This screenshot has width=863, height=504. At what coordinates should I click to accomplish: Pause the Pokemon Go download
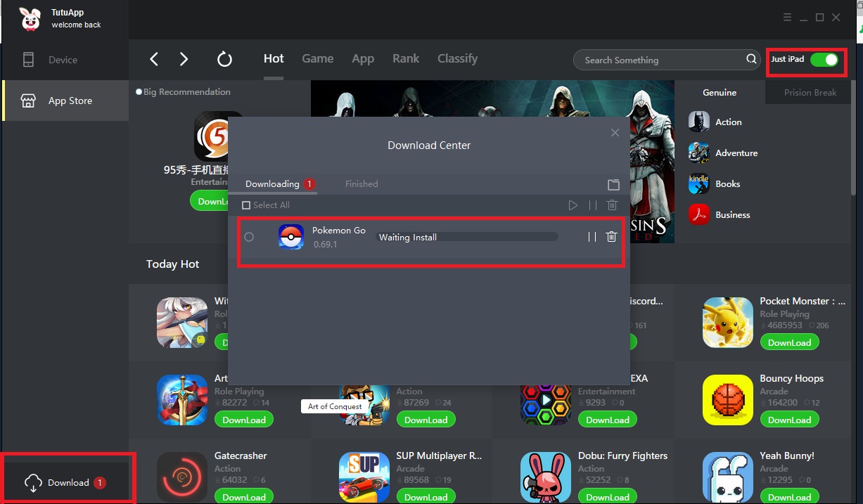pos(592,237)
